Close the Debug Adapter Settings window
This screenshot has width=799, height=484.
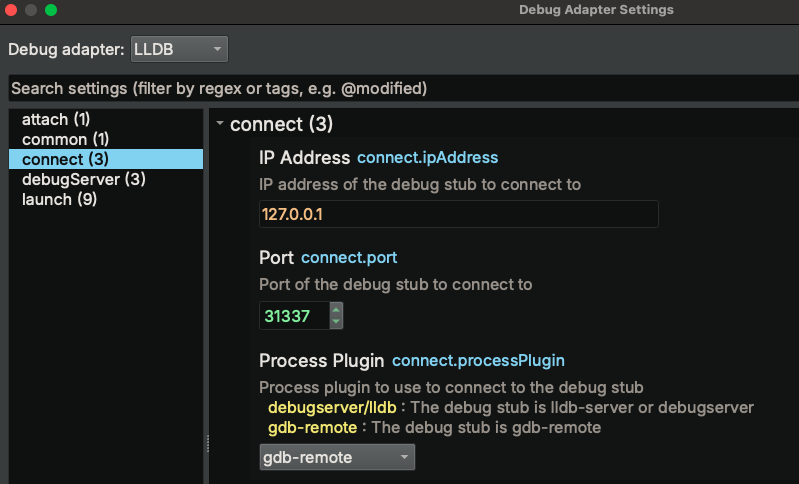point(11,10)
